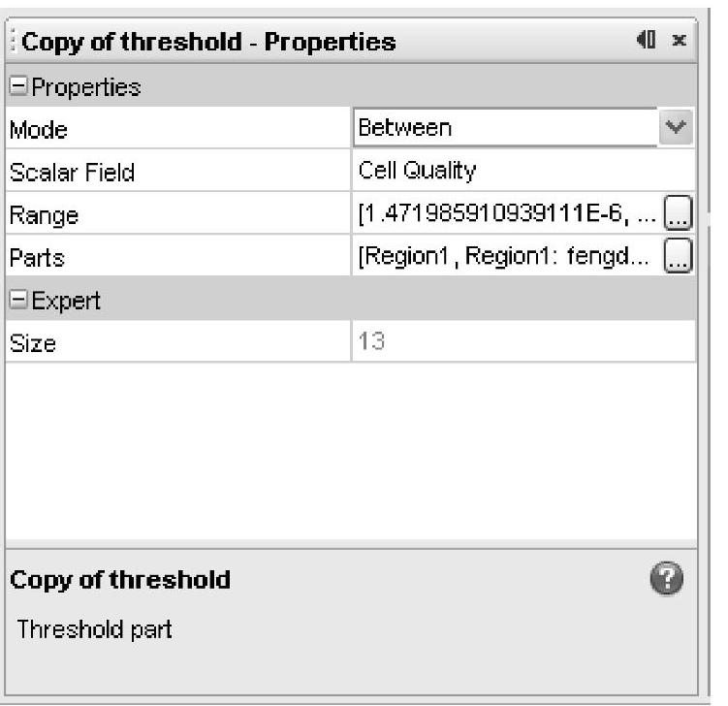Image resolution: width=728 pixels, height=706 pixels.
Task: Select the Mode property row label
Action: tap(39, 130)
